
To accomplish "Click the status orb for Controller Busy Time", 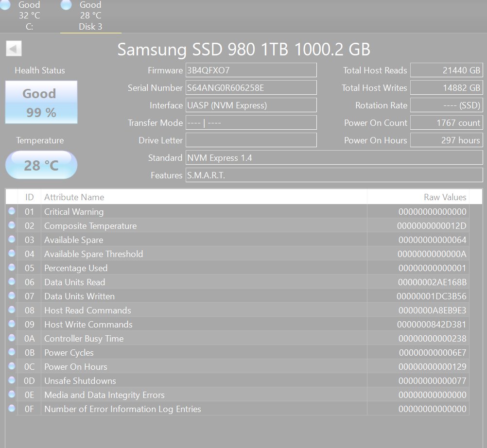I will pos(12,338).
